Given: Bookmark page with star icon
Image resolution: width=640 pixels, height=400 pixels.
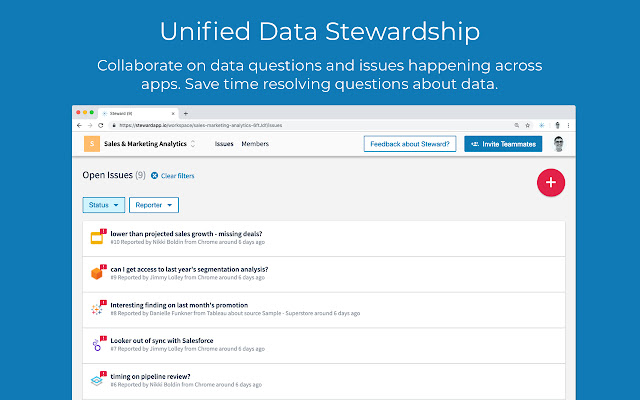Looking at the screenshot, I should coord(527,125).
